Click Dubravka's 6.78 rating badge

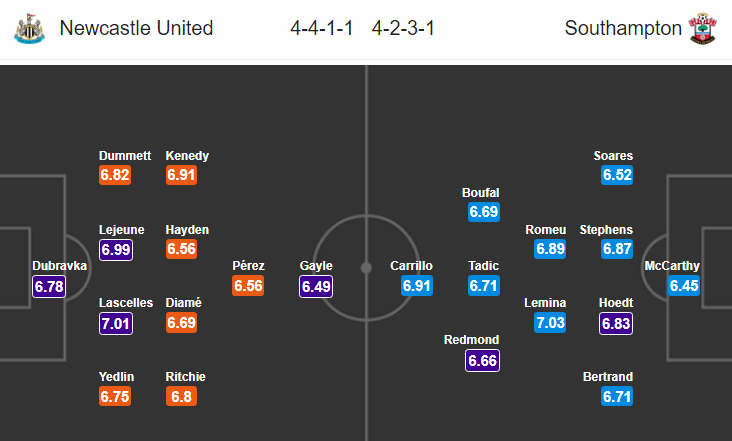click(x=49, y=286)
